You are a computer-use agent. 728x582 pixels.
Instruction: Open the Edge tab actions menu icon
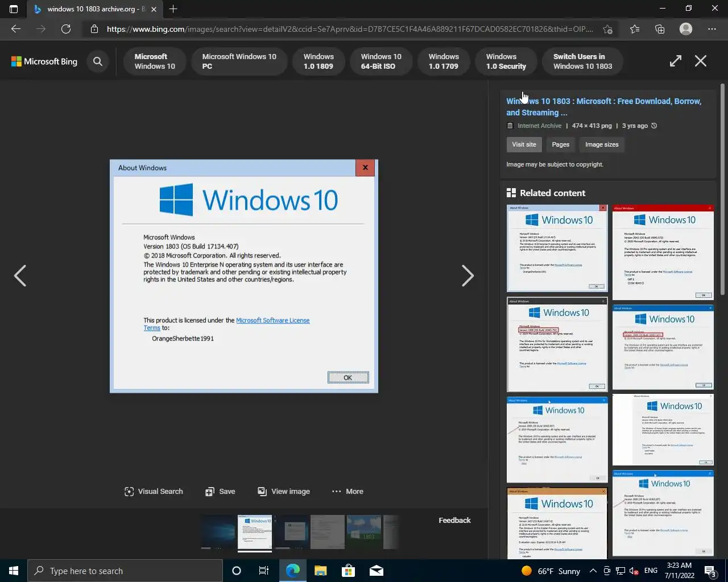(x=14, y=9)
